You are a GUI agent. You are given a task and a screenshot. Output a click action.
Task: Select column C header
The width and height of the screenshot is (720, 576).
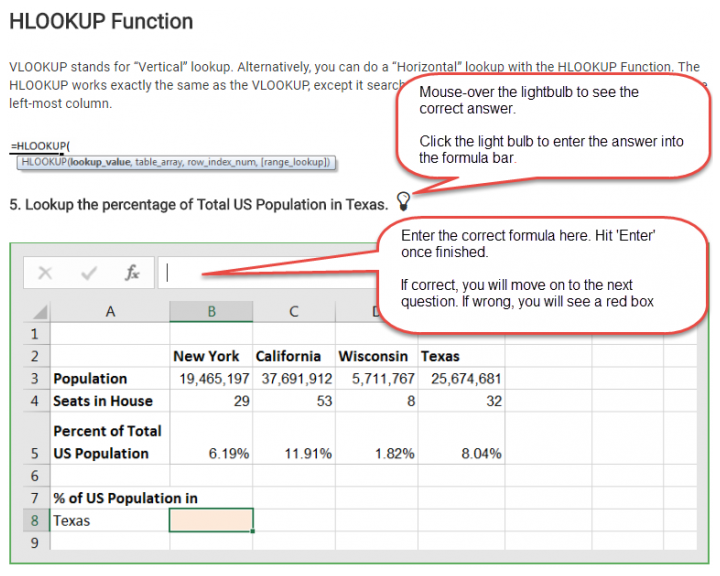tap(294, 311)
